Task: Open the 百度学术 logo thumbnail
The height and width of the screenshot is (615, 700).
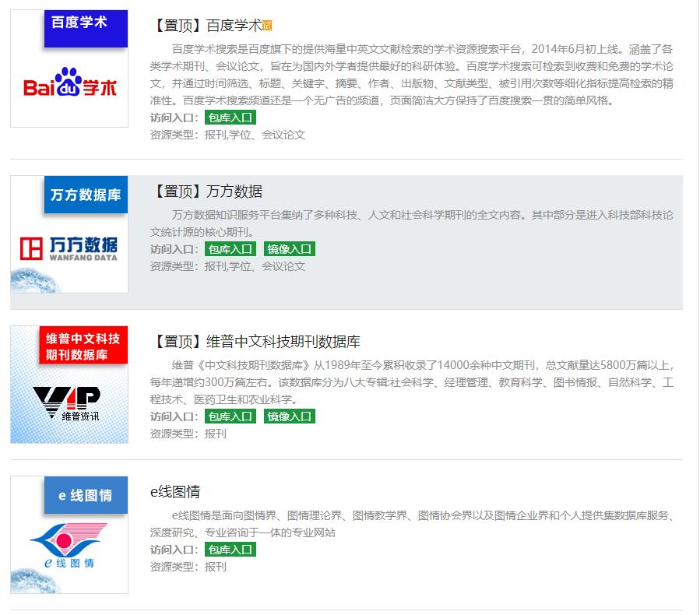Action: click(69, 69)
